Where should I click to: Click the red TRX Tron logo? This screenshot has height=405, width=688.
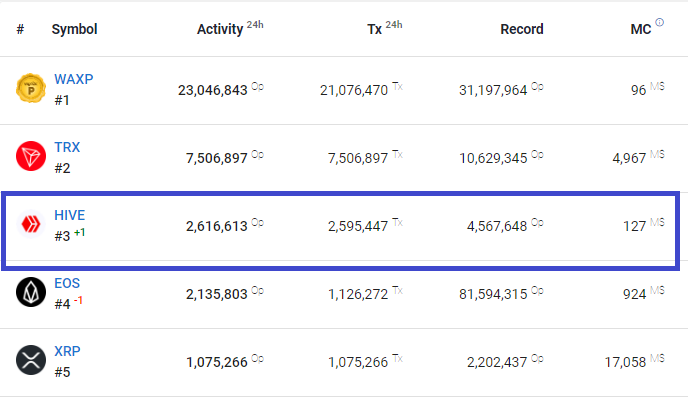click(x=31, y=156)
